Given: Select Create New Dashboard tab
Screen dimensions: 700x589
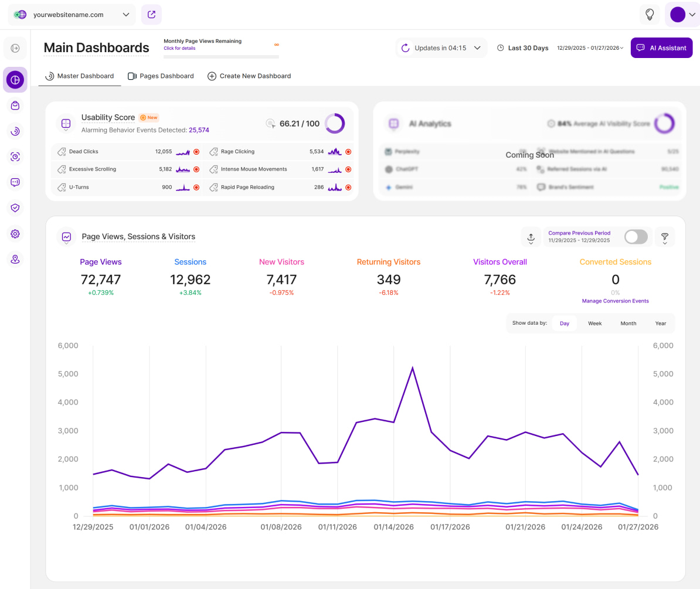Looking at the screenshot, I should point(249,76).
